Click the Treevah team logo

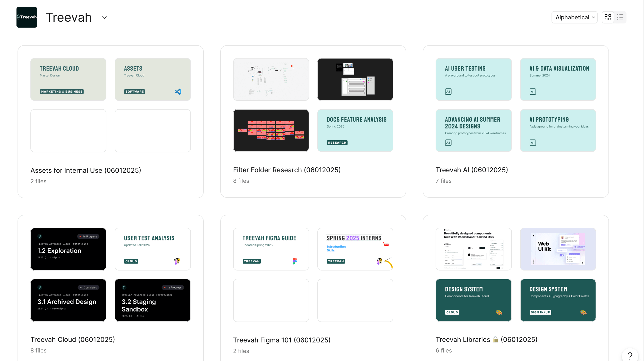coord(27,17)
